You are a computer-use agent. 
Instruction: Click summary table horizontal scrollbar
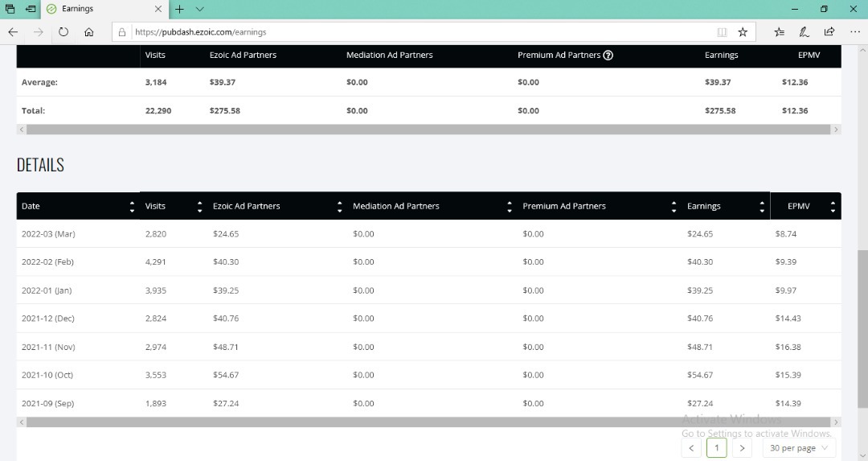pos(428,130)
